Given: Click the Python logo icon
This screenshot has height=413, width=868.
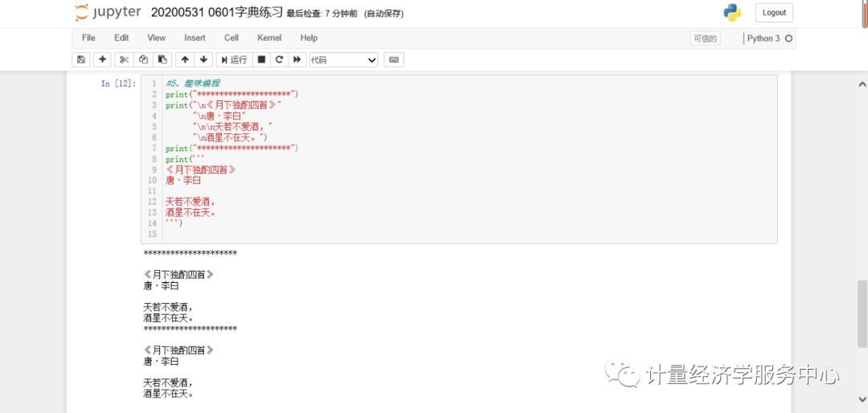Looking at the screenshot, I should [x=732, y=13].
